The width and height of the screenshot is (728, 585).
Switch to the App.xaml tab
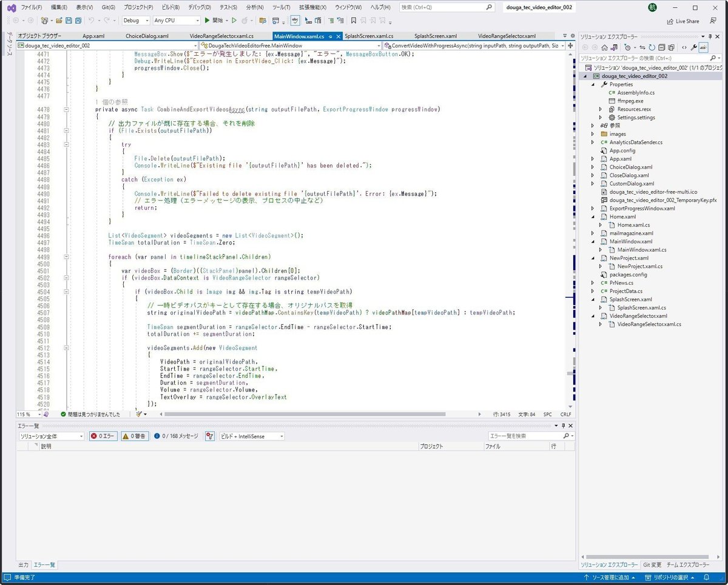[x=93, y=36]
